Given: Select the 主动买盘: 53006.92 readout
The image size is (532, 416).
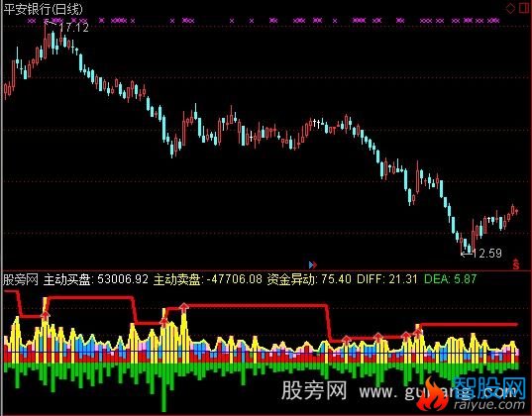Looking at the screenshot, I should point(96,279).
